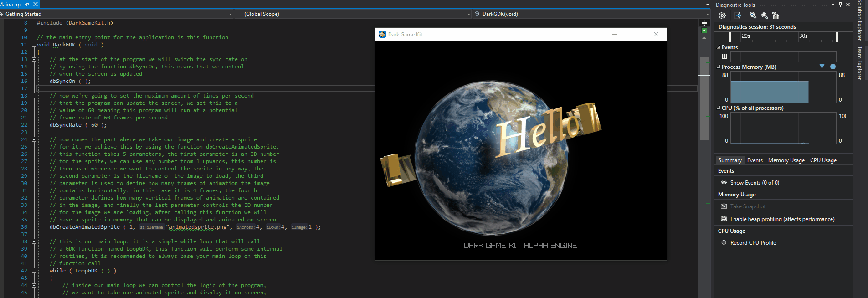Click the output window icon in Diagnostic Tools
This screenshot has height=298, width=868.
[738, 15]
